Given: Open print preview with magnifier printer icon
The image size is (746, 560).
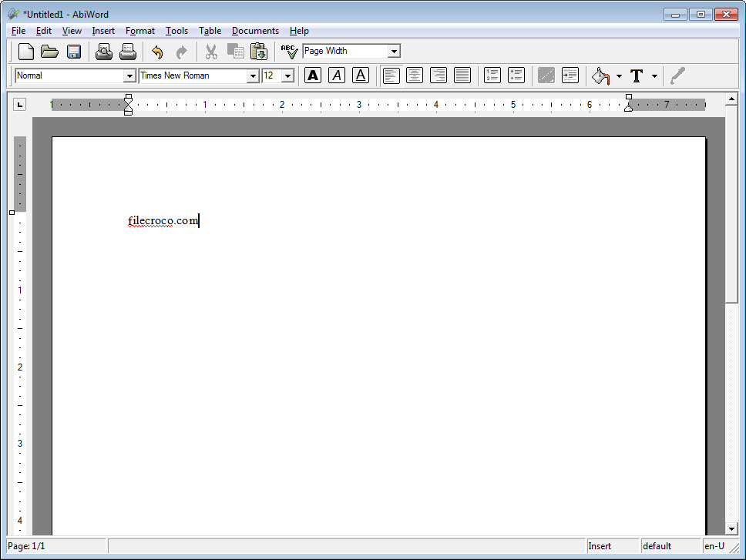Looking at the screenshot, I should tap(104, 52).
